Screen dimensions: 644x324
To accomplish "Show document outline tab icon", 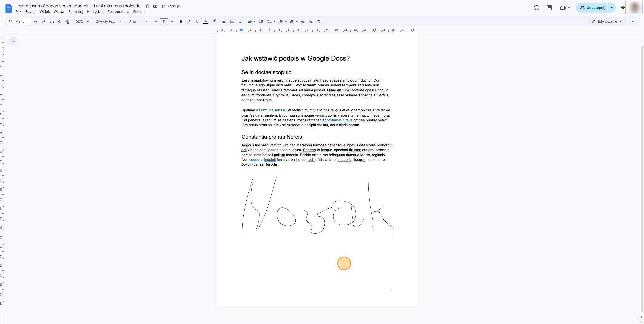I will 13,41.
